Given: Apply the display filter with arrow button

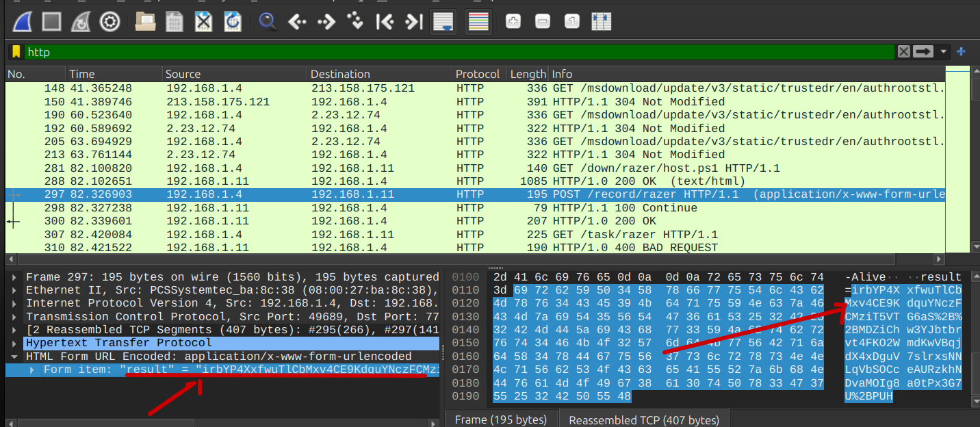Looking at the screenshot, I should click(924, 52).
